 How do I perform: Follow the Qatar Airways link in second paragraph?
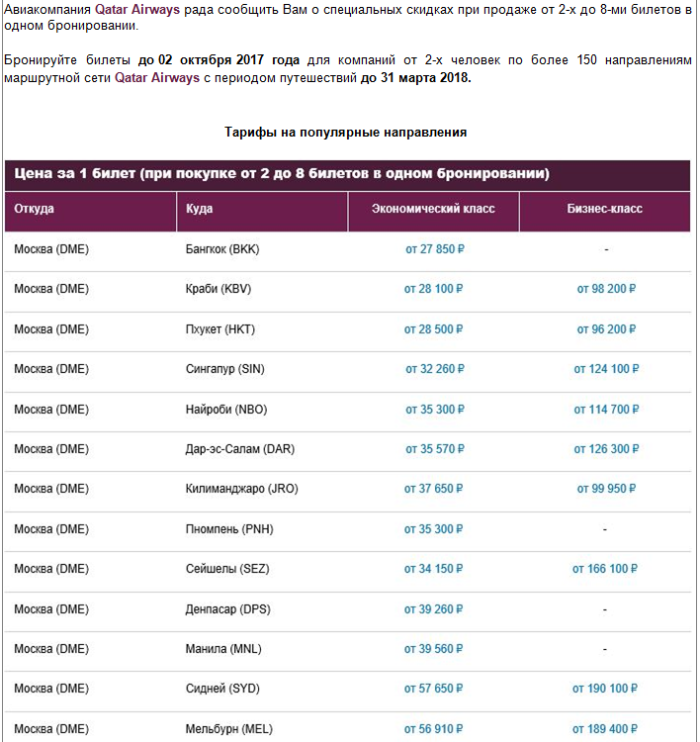(x=157, y=77)
